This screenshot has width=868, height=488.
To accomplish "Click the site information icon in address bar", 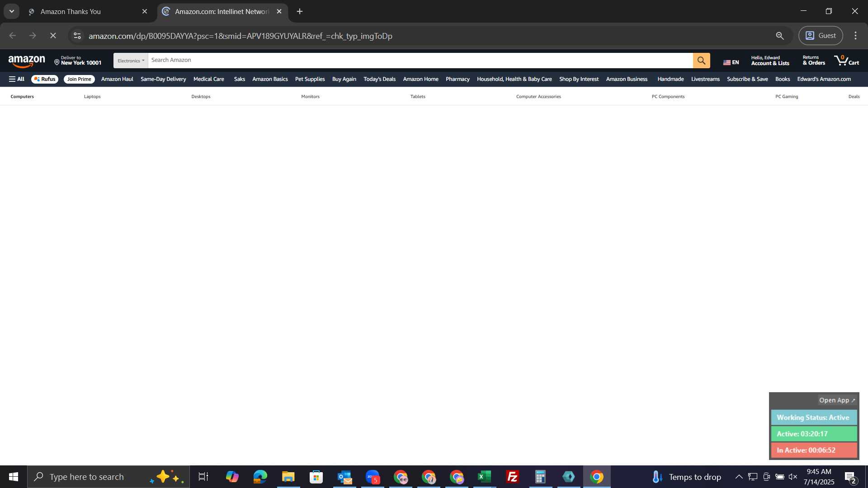I will [x=77, y=36].
